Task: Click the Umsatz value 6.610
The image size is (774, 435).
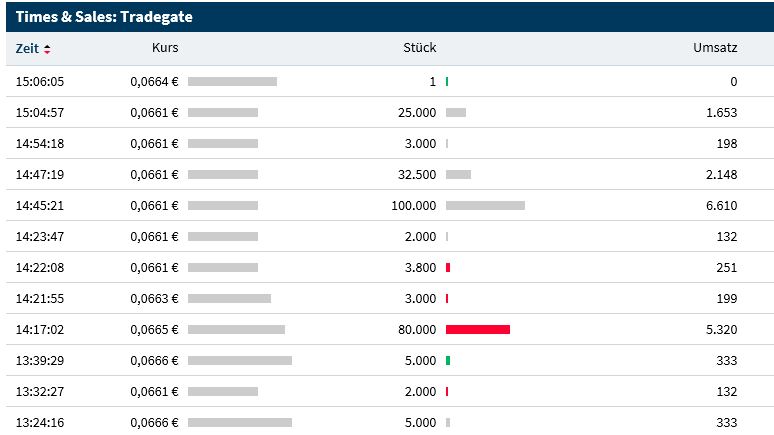Action: 721,206
